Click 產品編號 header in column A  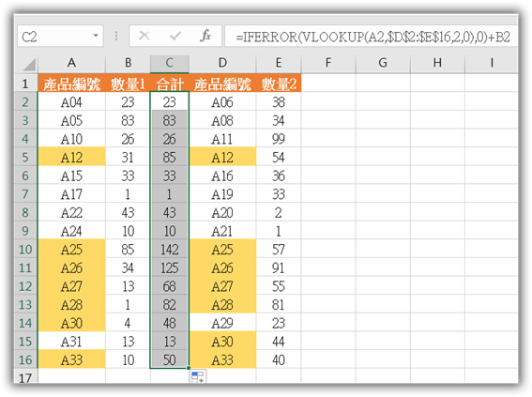pos(71,84)
